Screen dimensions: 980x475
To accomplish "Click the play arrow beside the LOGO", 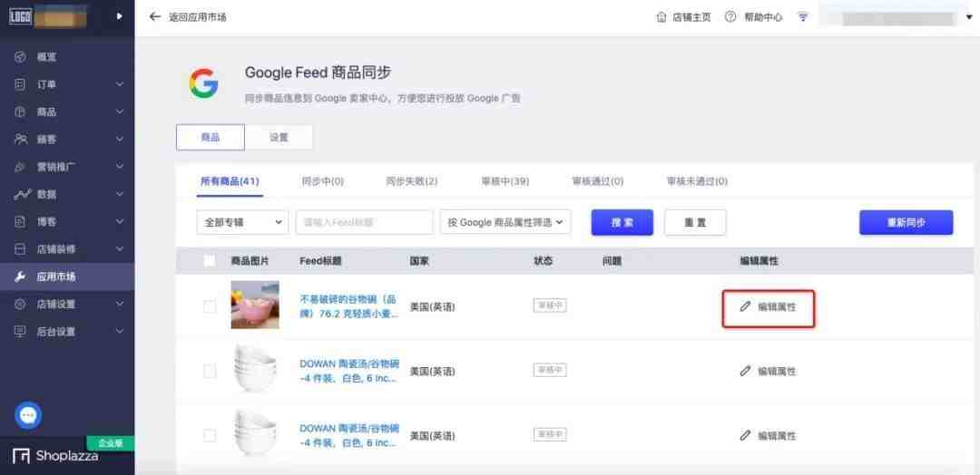I will click(120, 17).
